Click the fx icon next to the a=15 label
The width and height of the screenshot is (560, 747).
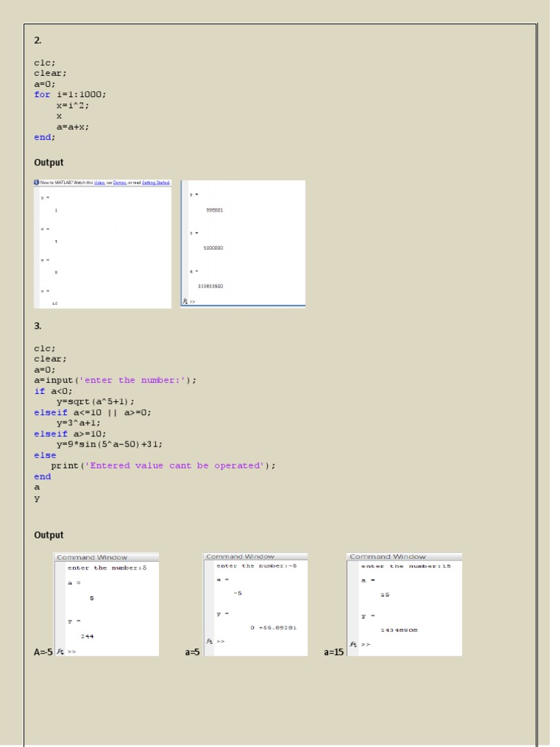coord(353,644)
